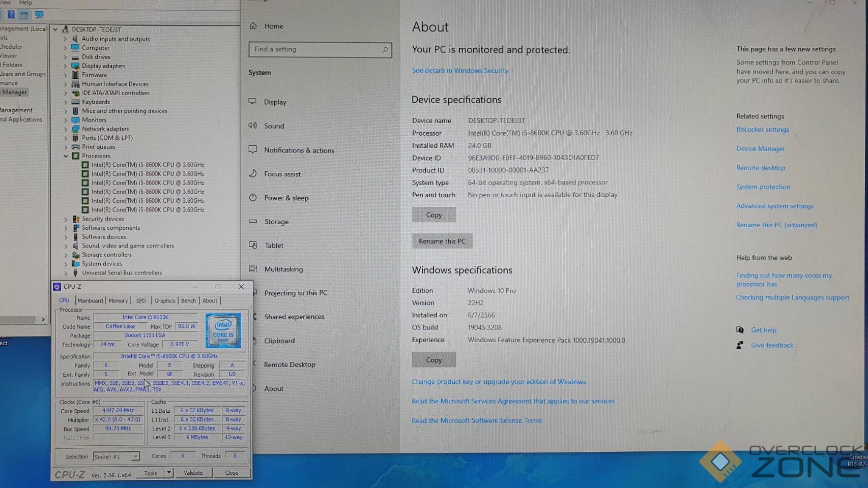Expand the Ports (COM & LPT) node
868x488 pixels.
pos(66,138)
